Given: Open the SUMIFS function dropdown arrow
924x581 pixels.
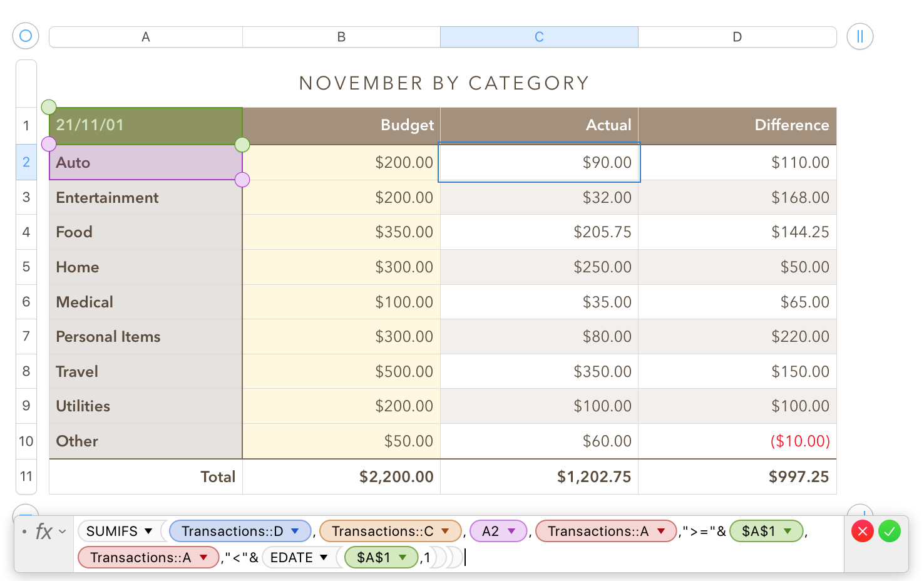Looking at the screenshot, I should coord(148,532).
